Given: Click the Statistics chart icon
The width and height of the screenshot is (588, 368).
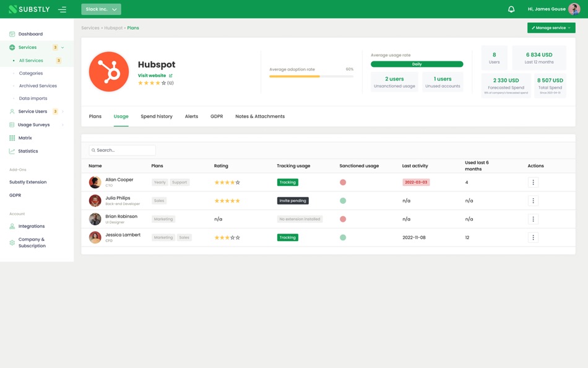Looking at the screenshot, I should [12, 151].
